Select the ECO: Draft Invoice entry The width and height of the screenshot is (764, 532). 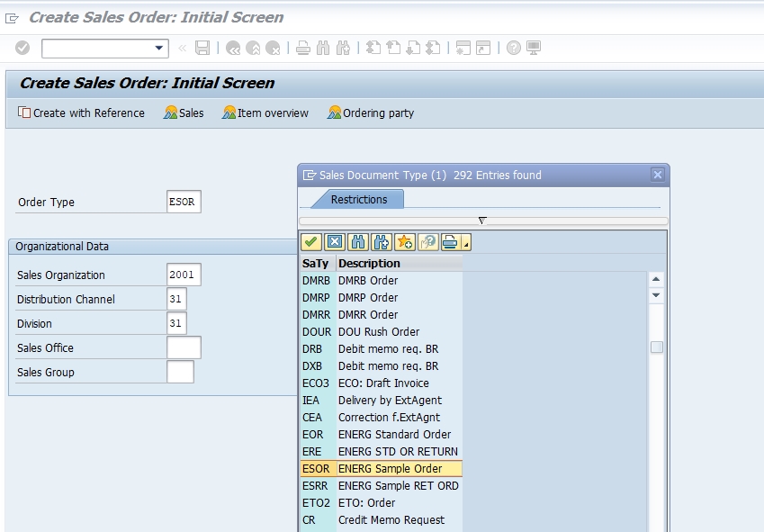(381, 383)
